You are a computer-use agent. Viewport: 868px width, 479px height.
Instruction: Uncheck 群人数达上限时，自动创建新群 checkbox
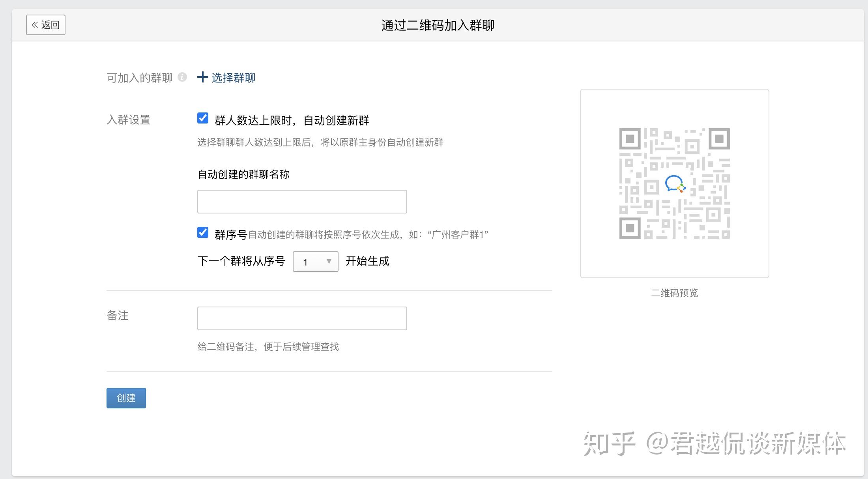pyautogui.click(x=203, y=118)
